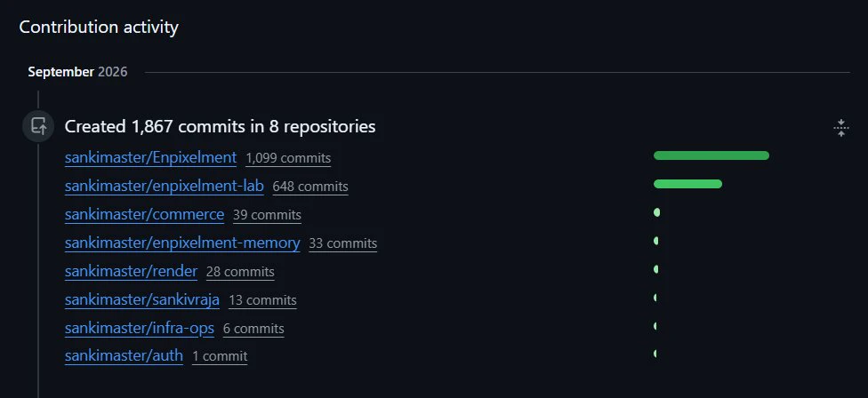868x398 pixels.
Task: Open sankimaster/Enpixelment repository link
Action: (150, 157)
